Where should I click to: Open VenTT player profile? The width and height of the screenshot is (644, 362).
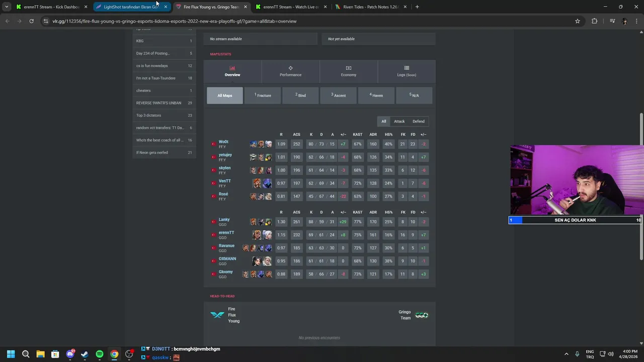coord(225,181)
